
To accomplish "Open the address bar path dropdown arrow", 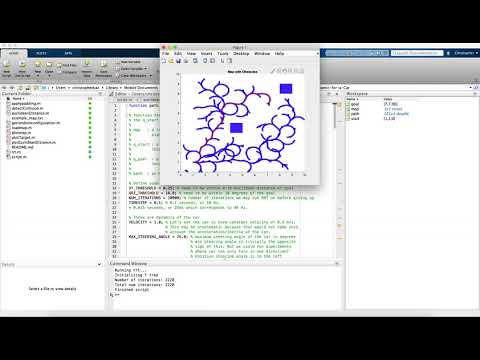I will coord(470,87).
